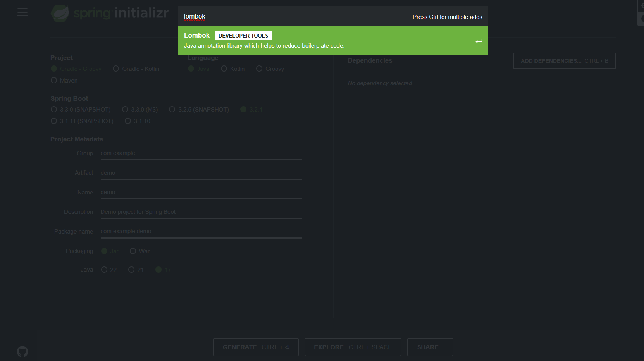Screen dimensions: 644x361
Task: Click the 'Press Ctrl for multiple adds' hint
Action: 448,17
